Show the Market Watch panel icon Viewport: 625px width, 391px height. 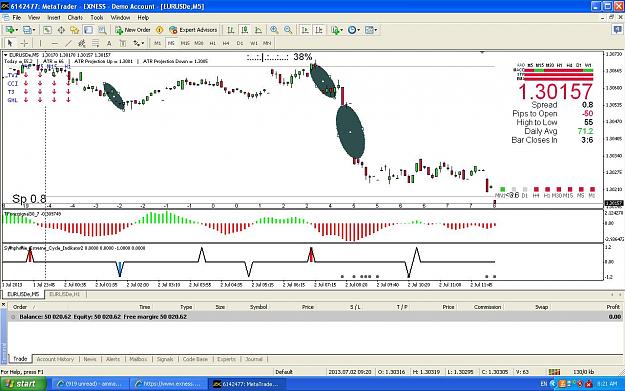tap(47, 30)
